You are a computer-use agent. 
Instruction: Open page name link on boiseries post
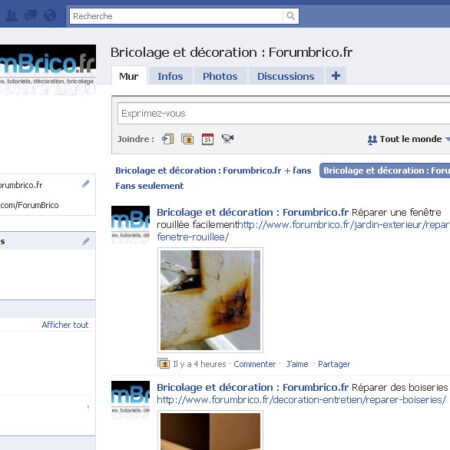[252, 387]
